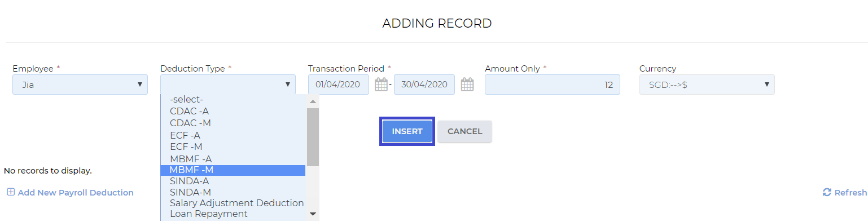Pick the Loan Repayment option

click(233, 214)
